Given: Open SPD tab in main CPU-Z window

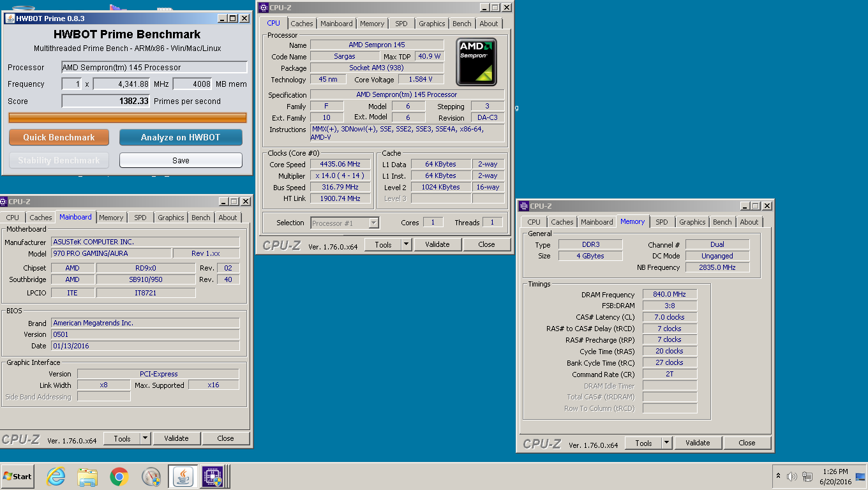Looking at the screenshot, I should pos(401,24).
